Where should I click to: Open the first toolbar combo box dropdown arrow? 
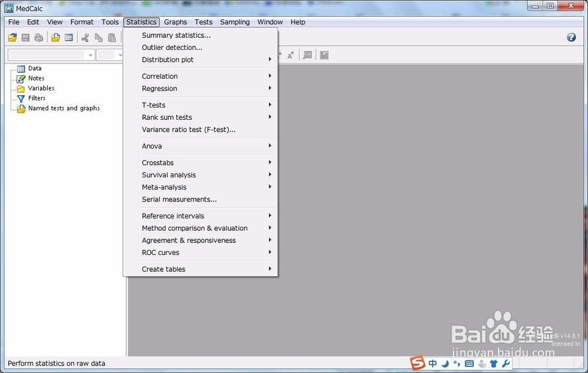(90, 55)
